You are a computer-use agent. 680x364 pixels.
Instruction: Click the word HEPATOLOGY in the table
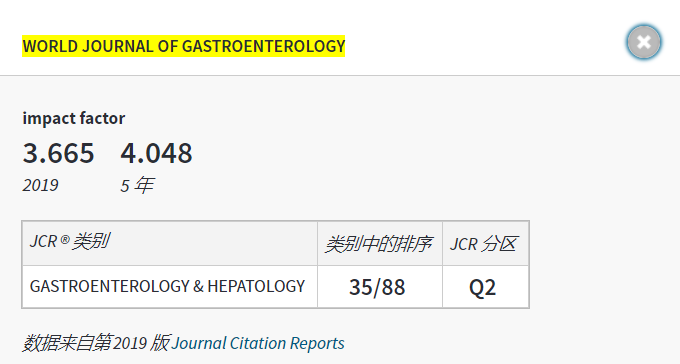click(256, 286)
